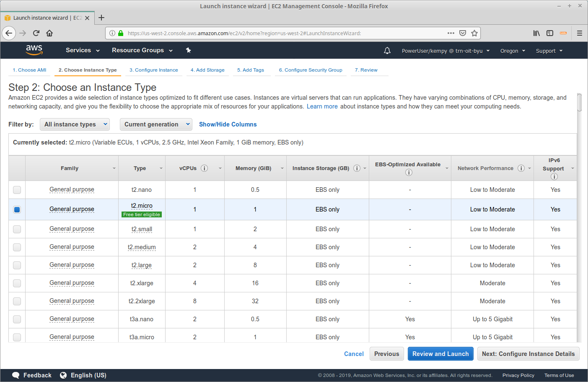The height and width of the screenshot is (382, 588).
Task: Open the Privacy Policy footer link
Action: pyautogui.click(x=518, y=375)
